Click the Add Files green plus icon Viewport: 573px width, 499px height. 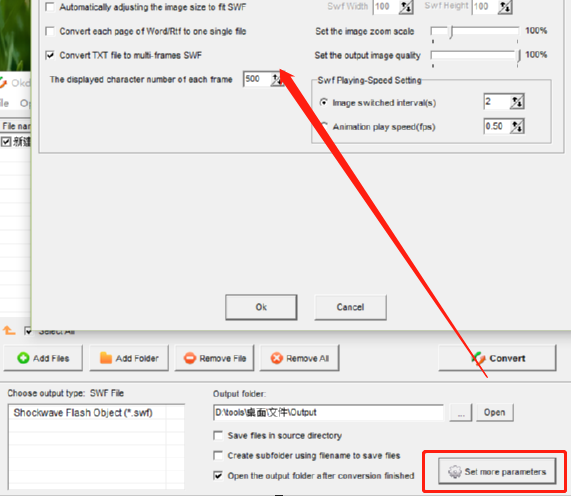[x=23, y=358]
